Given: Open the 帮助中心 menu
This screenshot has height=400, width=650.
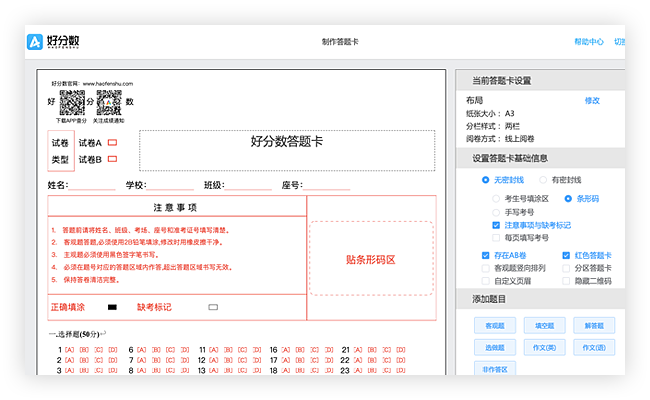Looking at the screenshot, I should point(589,42).
